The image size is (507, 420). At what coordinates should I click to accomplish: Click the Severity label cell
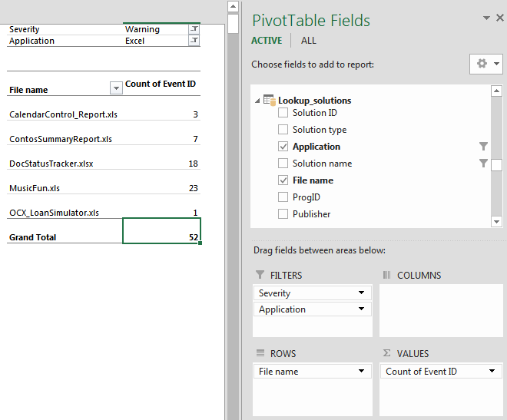pos(65,29)
